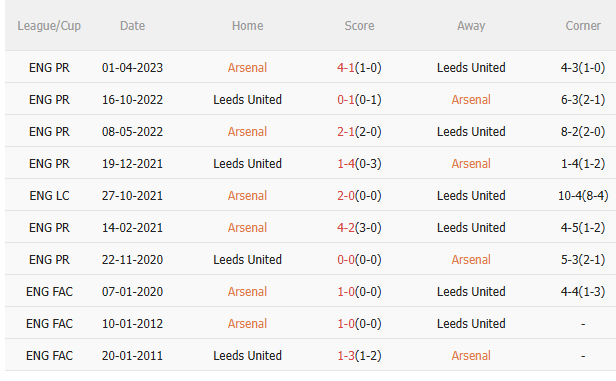Click the 10-4(8-4) corner result
This screenshot has width=616, height=381.
coord(583,196)
